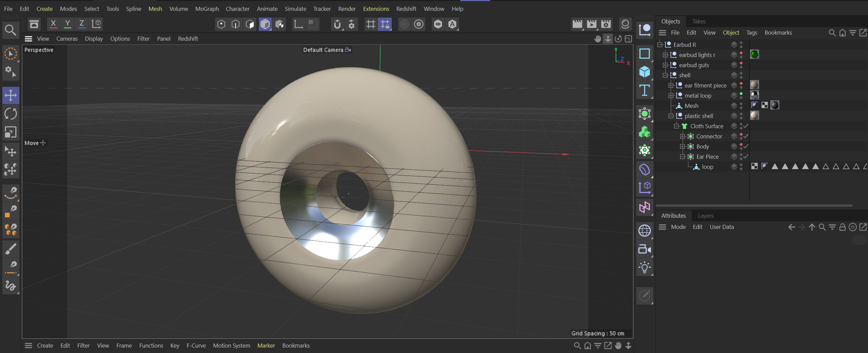Open the Text spline tool
The image size is (868, 353).
pyautogui.click(x=644, y=90)
